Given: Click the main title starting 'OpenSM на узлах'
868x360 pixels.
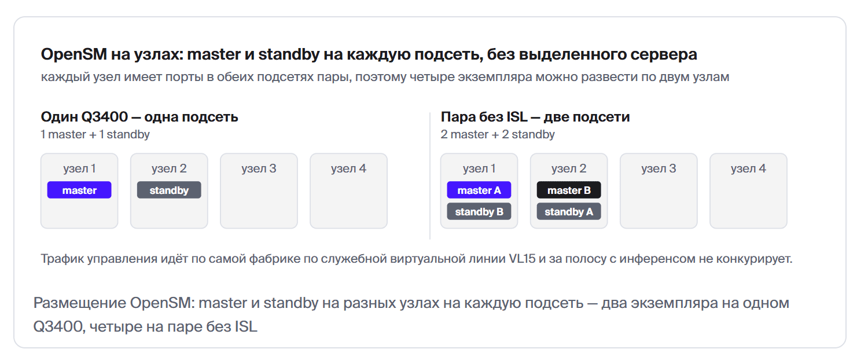Looking at the screenshot, I should click(369, 55).
